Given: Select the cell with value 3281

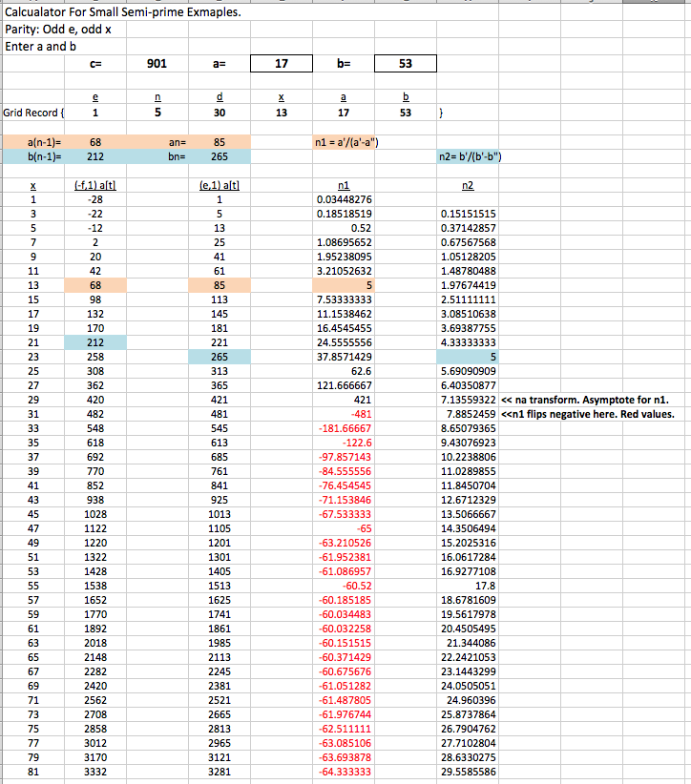Looking at the screenshot, I should tap(220, 772).
